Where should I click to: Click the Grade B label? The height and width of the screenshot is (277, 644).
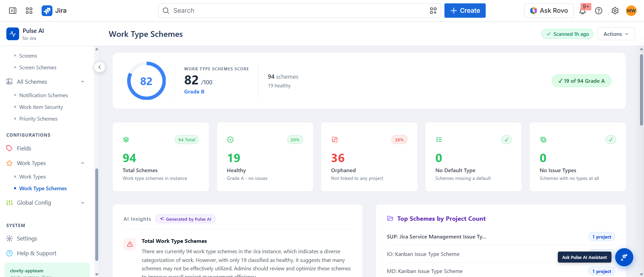[x=194, y=92]
